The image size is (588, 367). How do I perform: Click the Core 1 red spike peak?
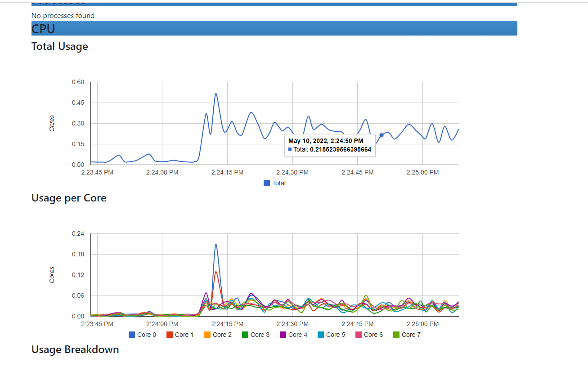click(216, 272)
